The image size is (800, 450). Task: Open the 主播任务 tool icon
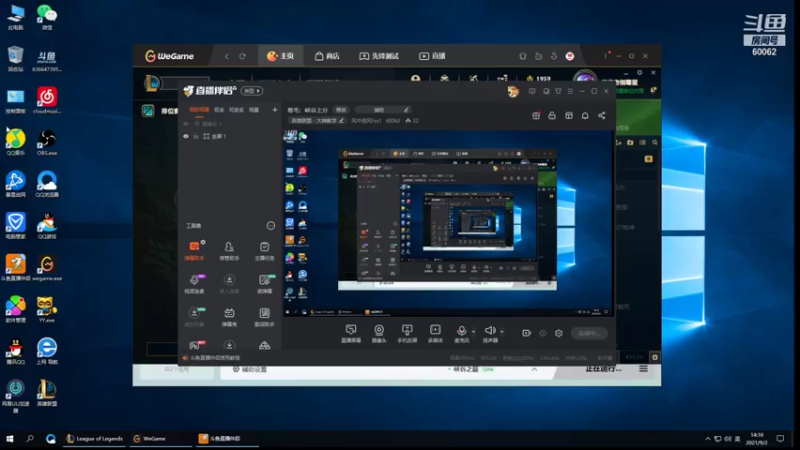[x=264, y=246]
